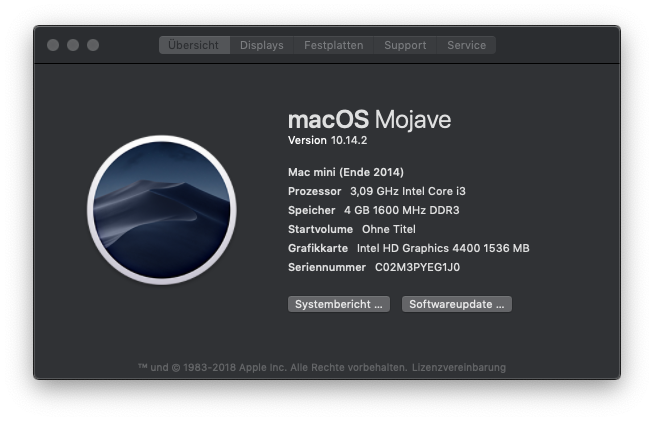654x421 pixels.
Task: Select the Übersicht tab
Action: click(194, 45)
